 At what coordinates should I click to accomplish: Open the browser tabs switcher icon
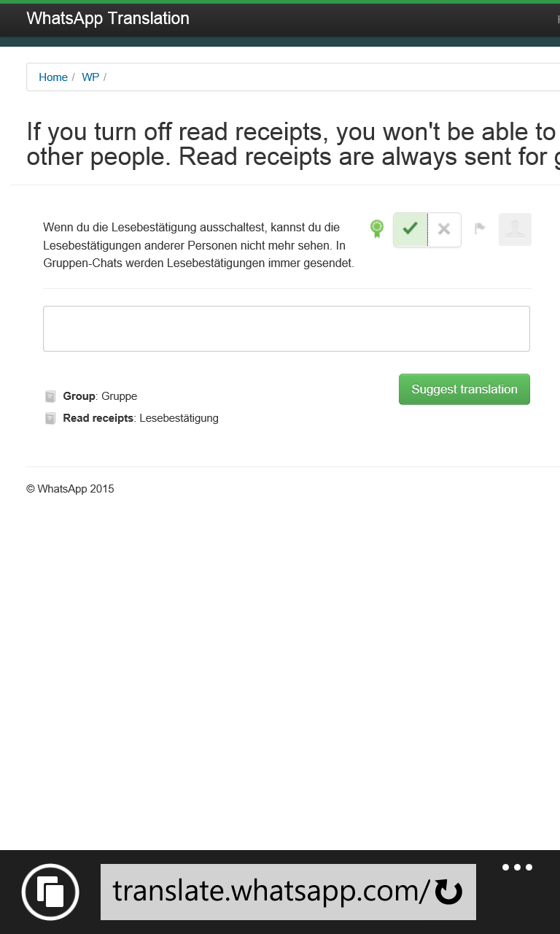coord(50,892)
